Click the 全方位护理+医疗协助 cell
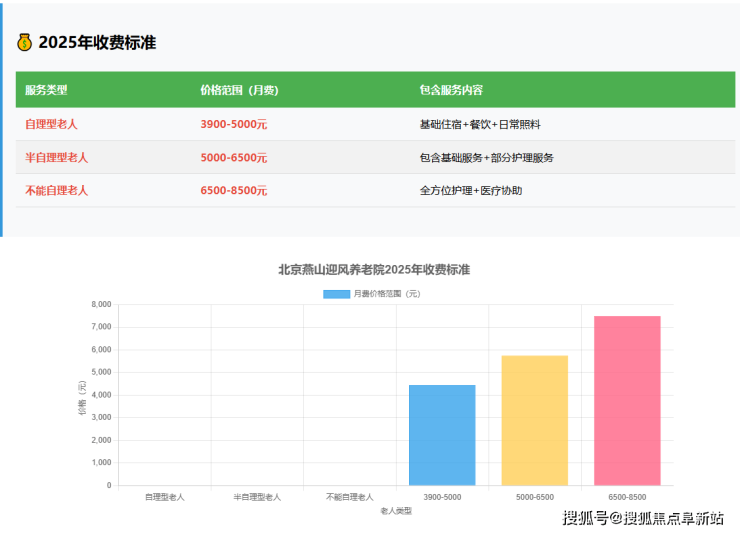Image resolution: width=740 pixels, height=534 pixels. [470, 190]
